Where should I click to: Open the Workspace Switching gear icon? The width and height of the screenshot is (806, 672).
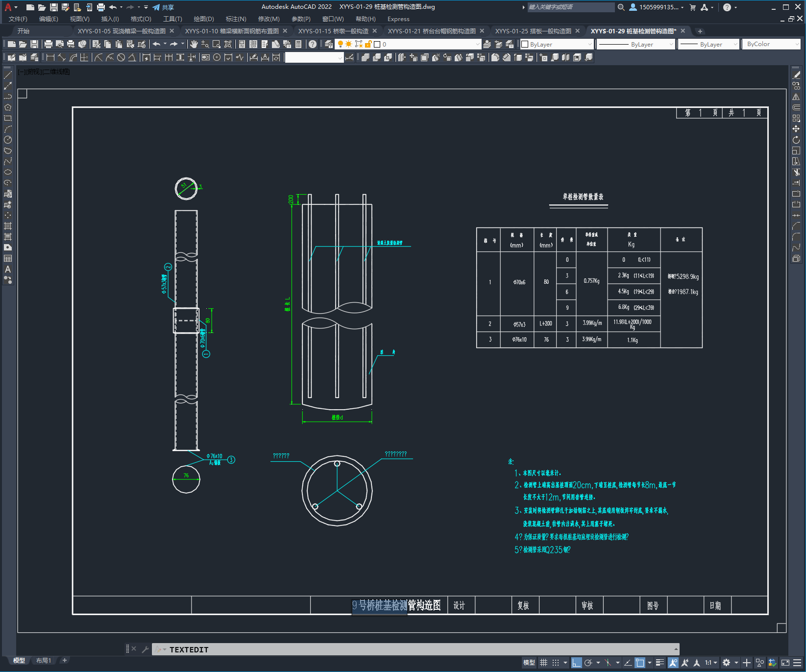(727, 663)
